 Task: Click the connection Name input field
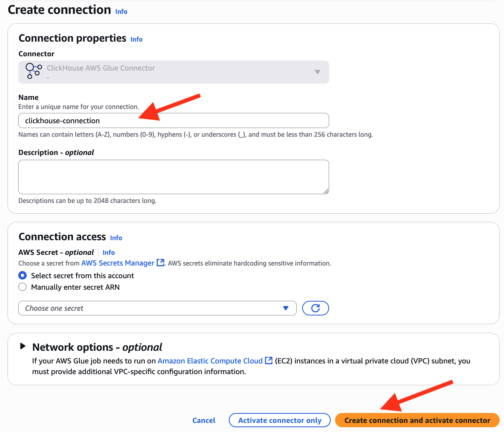[173, 121]
